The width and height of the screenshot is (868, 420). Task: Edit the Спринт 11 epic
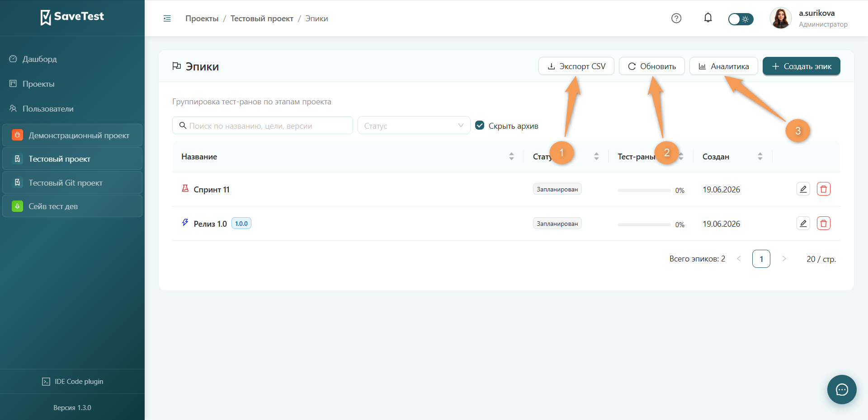(803, 189)
